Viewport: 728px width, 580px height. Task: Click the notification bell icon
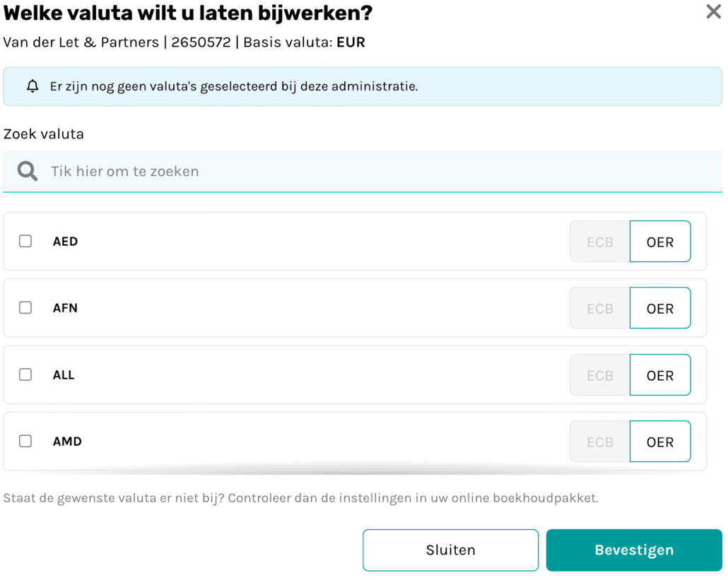pos(33,86)
